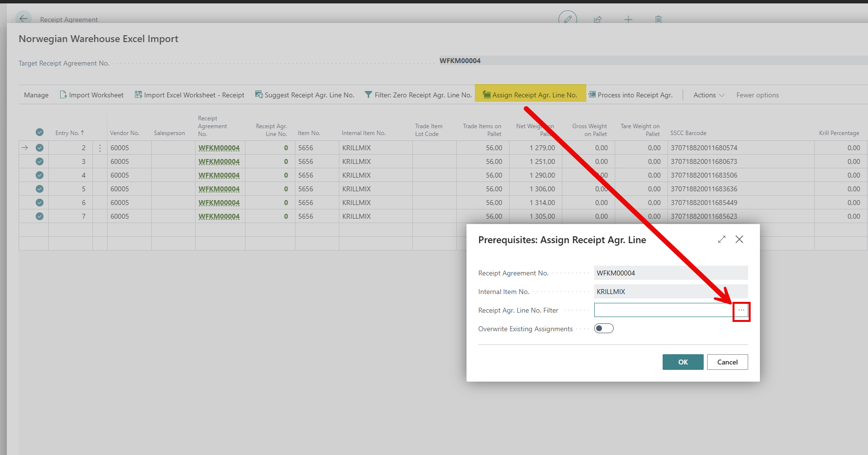
Task: Click Suggest Receipt Agr. Line No.
Action: tap(304, 95)
